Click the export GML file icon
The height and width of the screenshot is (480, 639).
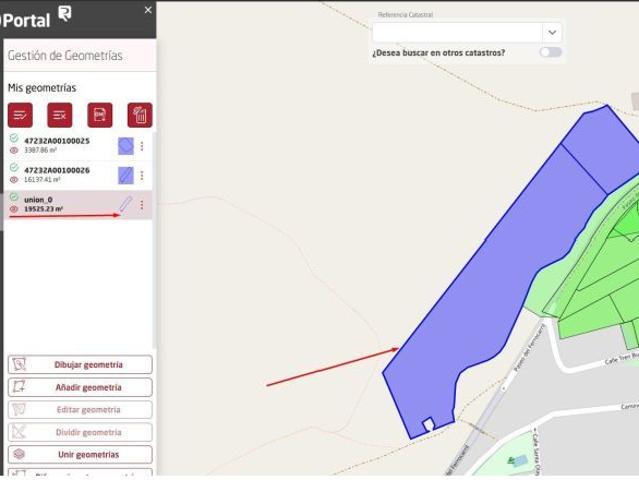coord(99,115)
